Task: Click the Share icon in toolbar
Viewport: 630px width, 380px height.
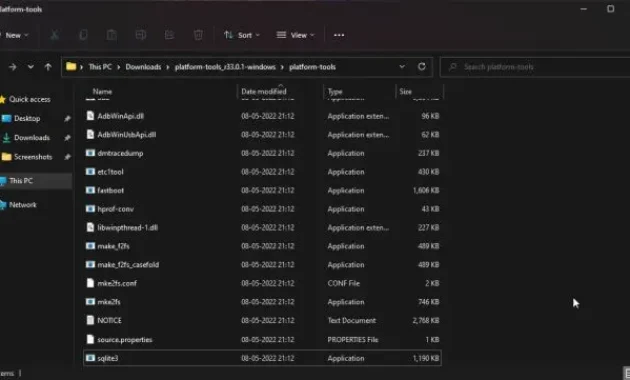Action: tap(169, 35)
